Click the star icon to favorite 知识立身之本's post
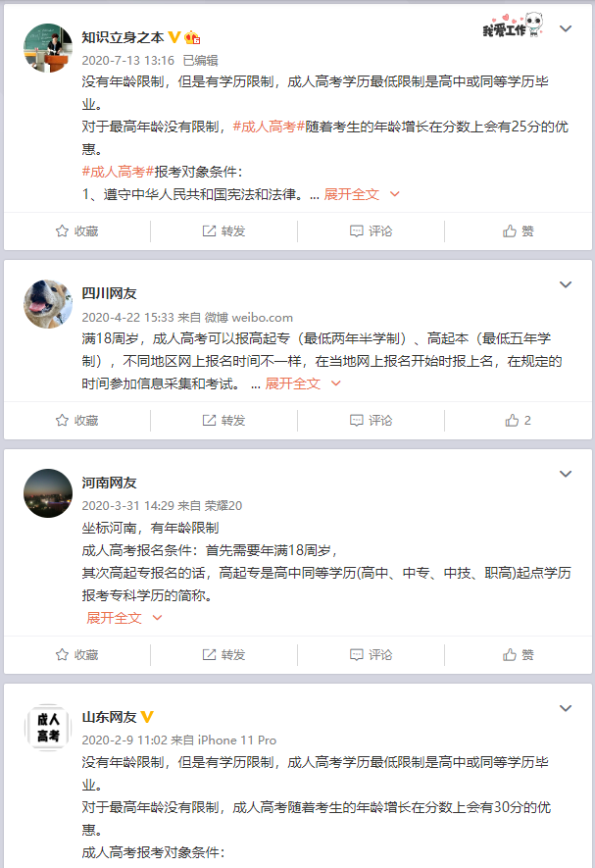 pos(62,231)
